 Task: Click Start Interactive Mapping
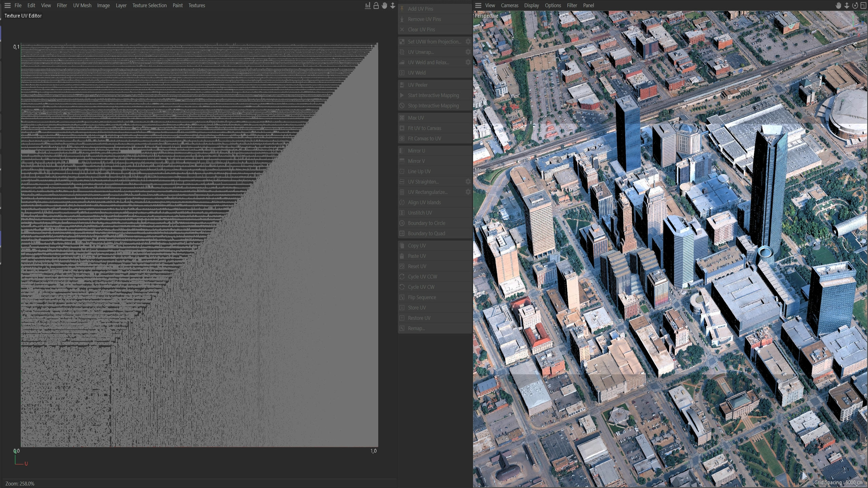[434, 95]
